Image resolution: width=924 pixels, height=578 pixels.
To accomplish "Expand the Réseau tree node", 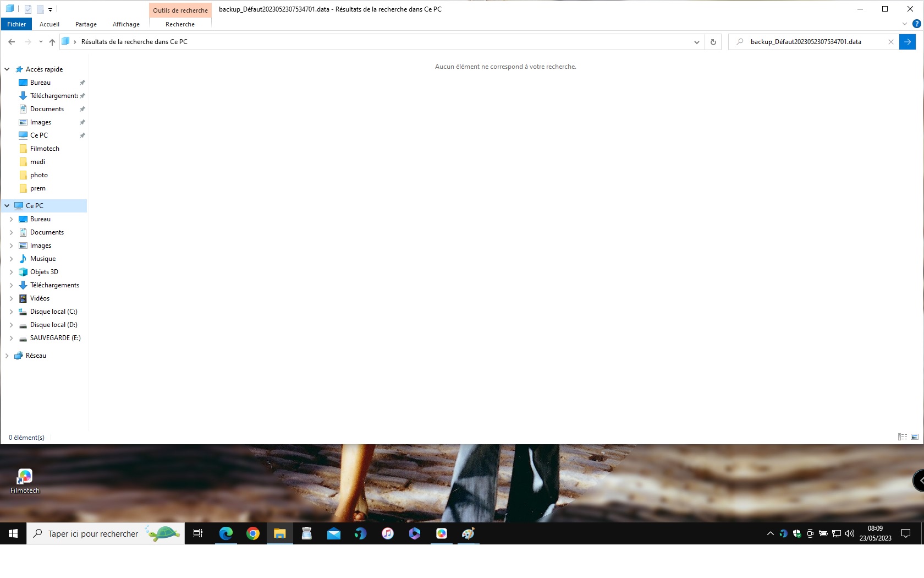I will pos(7,356).
